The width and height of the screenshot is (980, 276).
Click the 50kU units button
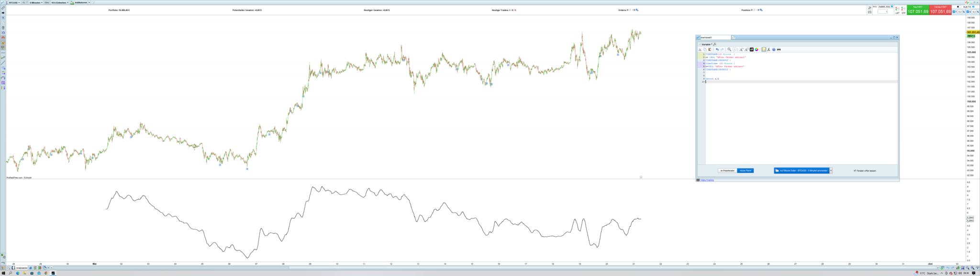click(47, 2)
